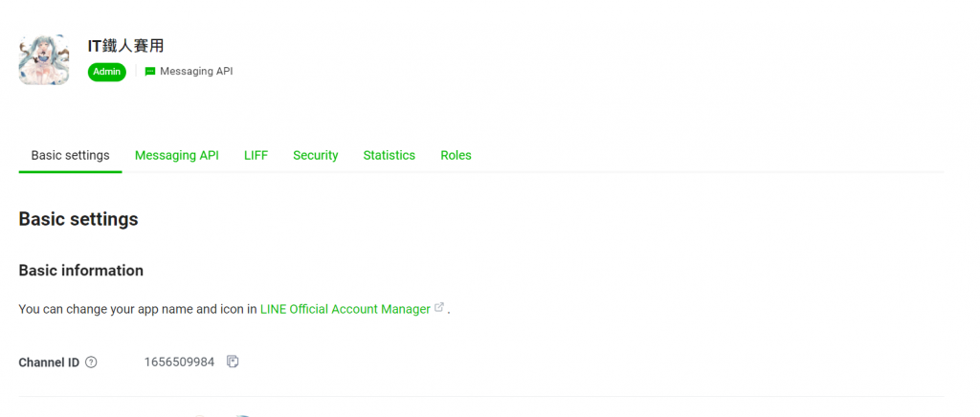Copy the Channel ID to clipboard
The height and width of the screenshot is (417, 980).
(233, 362)
